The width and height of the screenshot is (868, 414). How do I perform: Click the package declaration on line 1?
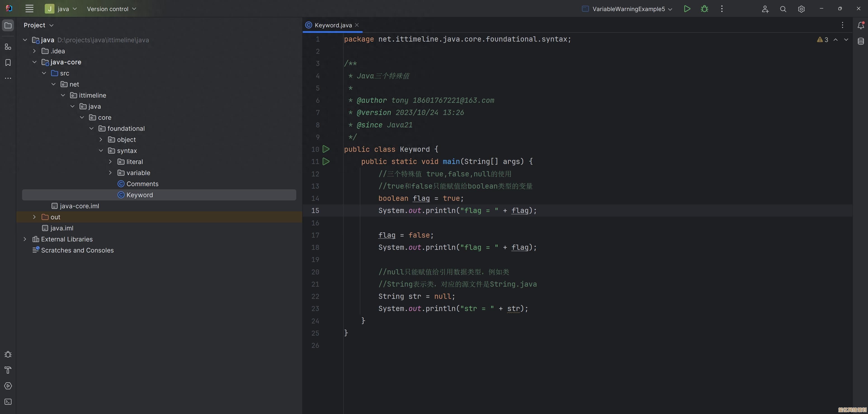pos(458,39)
